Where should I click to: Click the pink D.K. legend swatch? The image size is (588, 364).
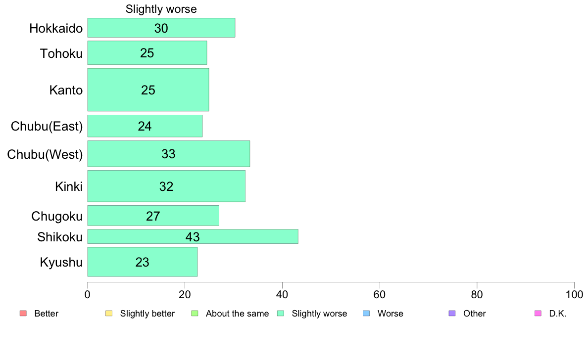click(538, 314)
